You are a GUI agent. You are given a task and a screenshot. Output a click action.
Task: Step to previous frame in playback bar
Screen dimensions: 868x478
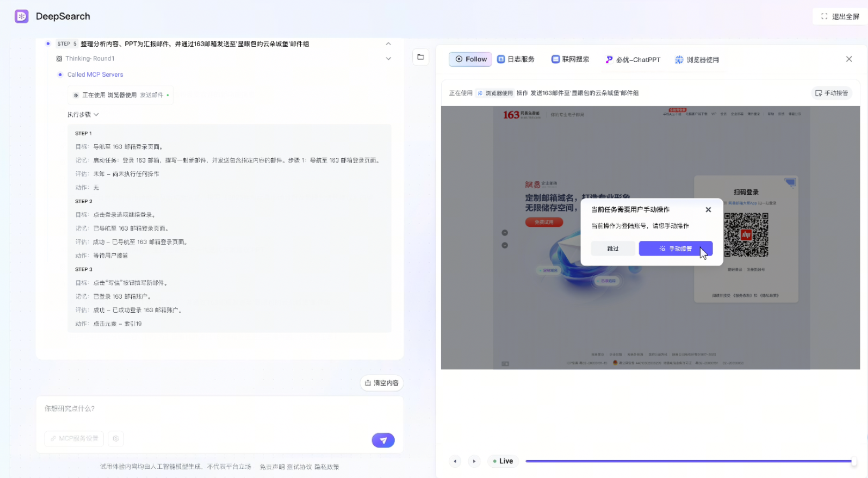[455, 461]
